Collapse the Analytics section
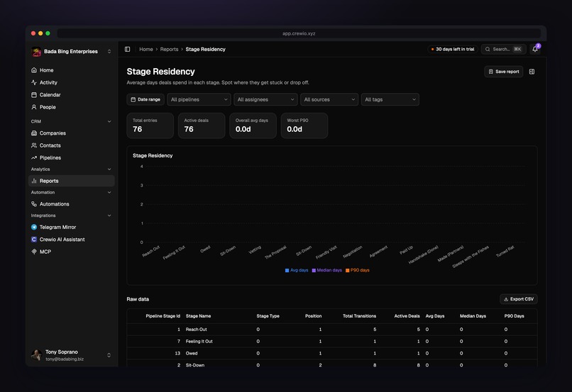Image resolution: width=572 pixels, height=392 pixels. click(109, 169)
